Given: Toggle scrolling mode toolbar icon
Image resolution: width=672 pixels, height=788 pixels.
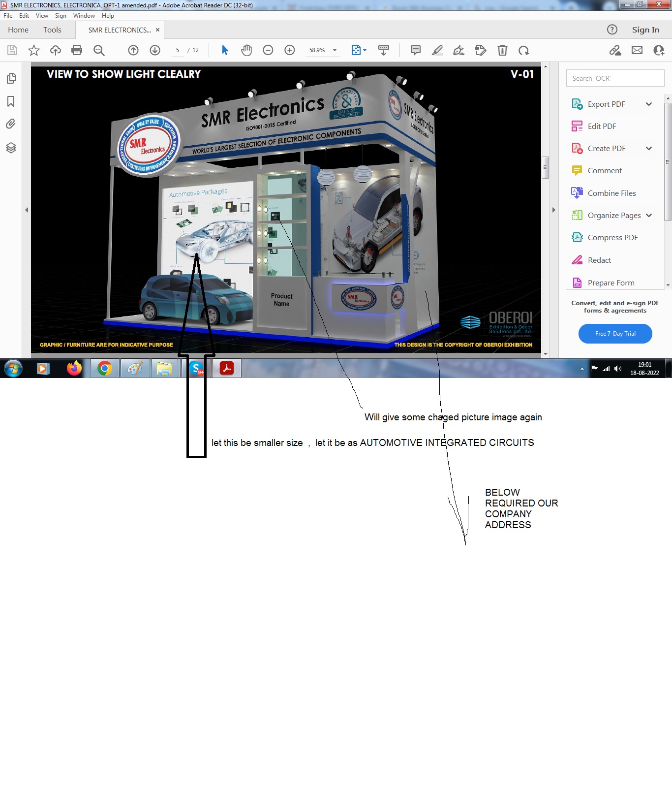Looking at the screenshot, I should 384,50.
